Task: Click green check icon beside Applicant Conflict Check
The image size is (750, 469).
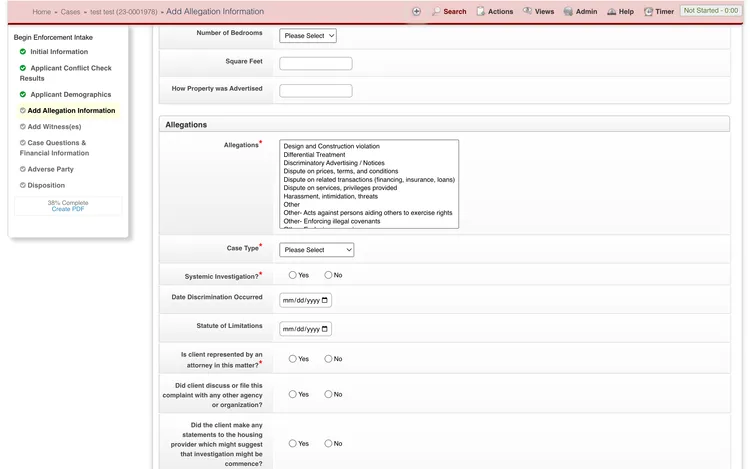Action: click(22, 68)
